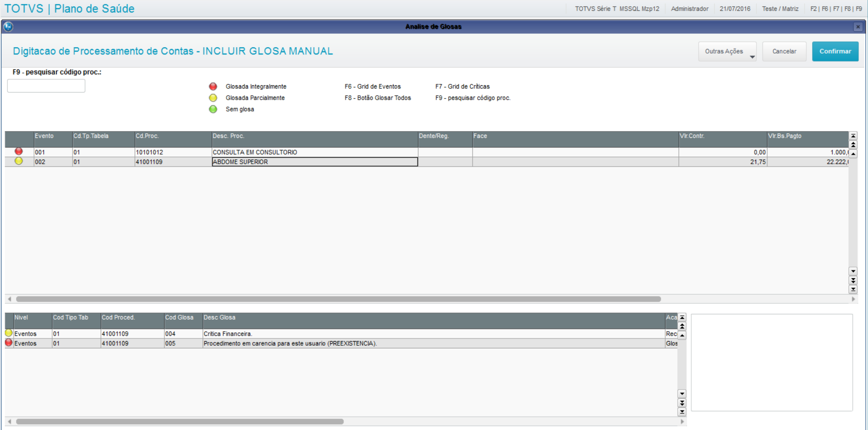Click the events grid right scroll arrow
Viewport: 868px width, 430px height.
click(x=853, y=299)
